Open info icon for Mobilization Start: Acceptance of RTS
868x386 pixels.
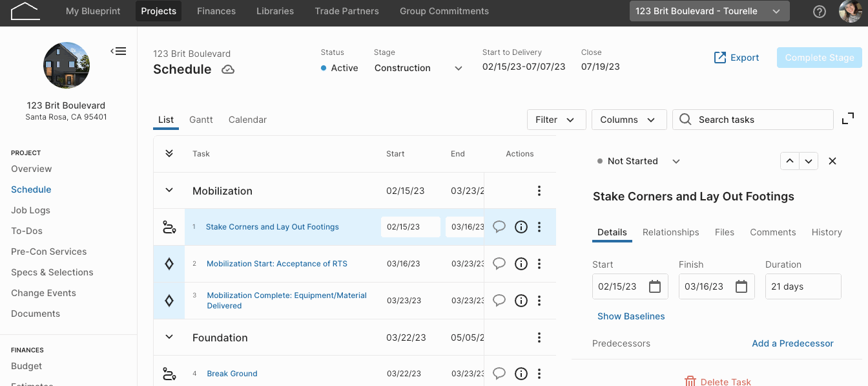pos(521,264)
